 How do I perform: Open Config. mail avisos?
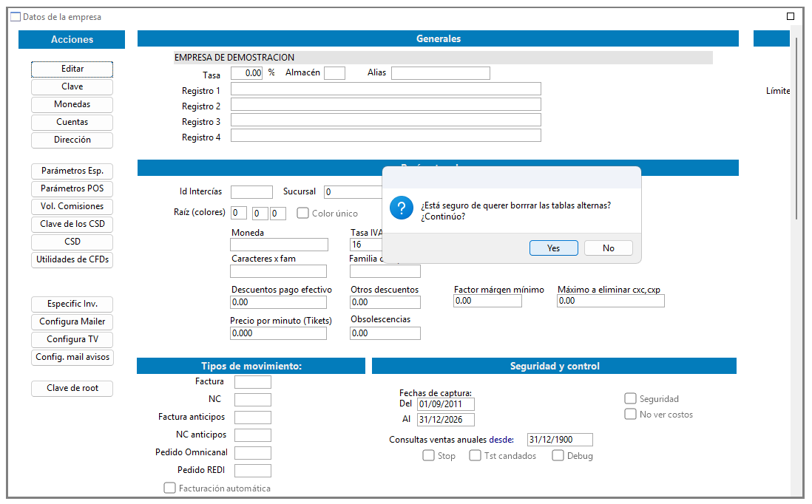tap(72, 357)
